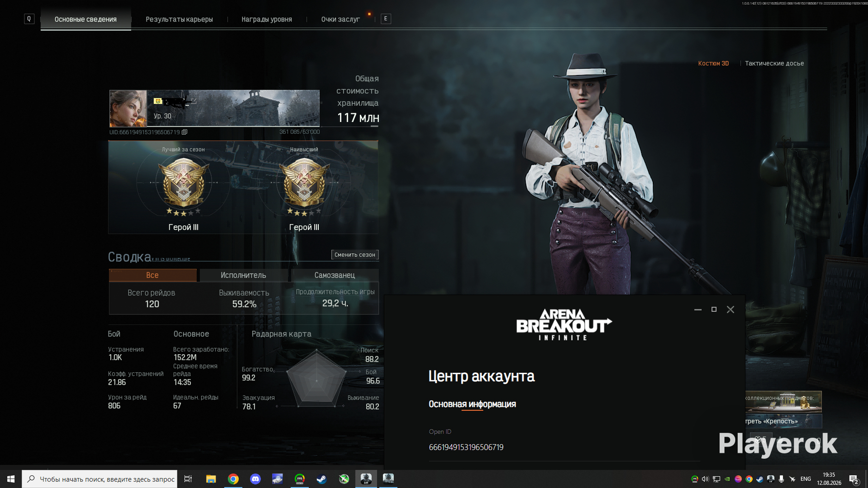
Task: Copy the UID with the copy icon
Action: coord(185,132)
